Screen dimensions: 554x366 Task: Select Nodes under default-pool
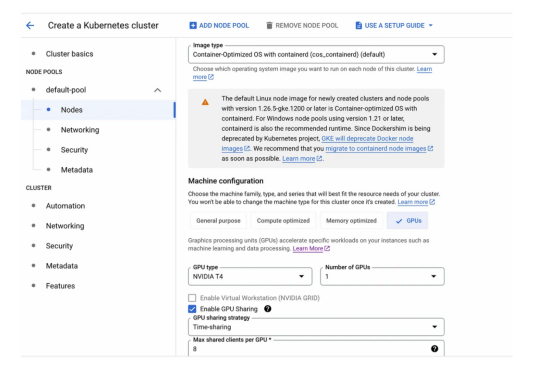click(x=71, y=110)
